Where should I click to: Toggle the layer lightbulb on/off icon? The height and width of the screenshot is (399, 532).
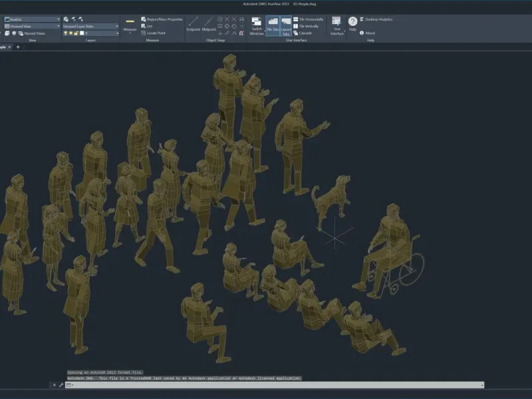coord(65,33)
